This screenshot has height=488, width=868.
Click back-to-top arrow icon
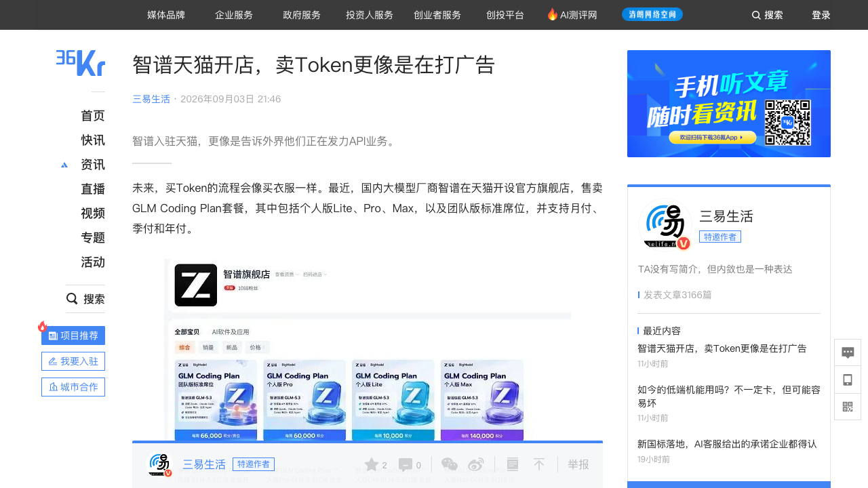coord(539,464)
